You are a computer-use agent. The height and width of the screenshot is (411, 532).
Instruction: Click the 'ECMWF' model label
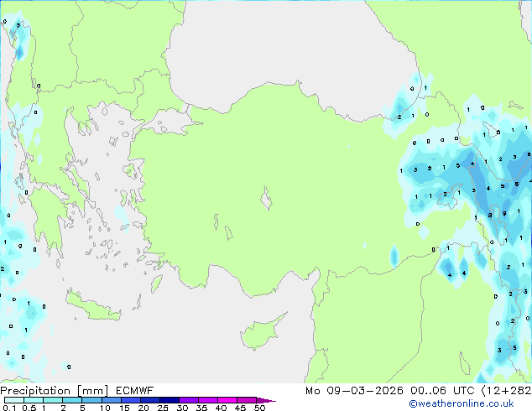click(135, 391)
